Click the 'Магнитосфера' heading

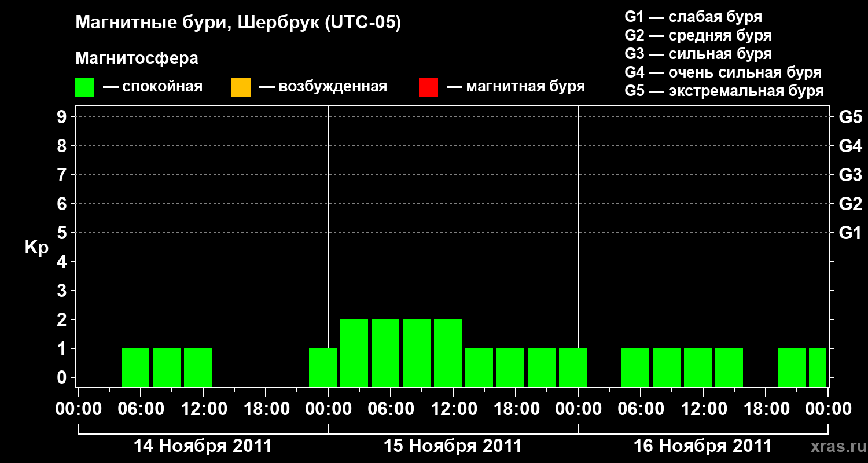[x=137, y=58]
